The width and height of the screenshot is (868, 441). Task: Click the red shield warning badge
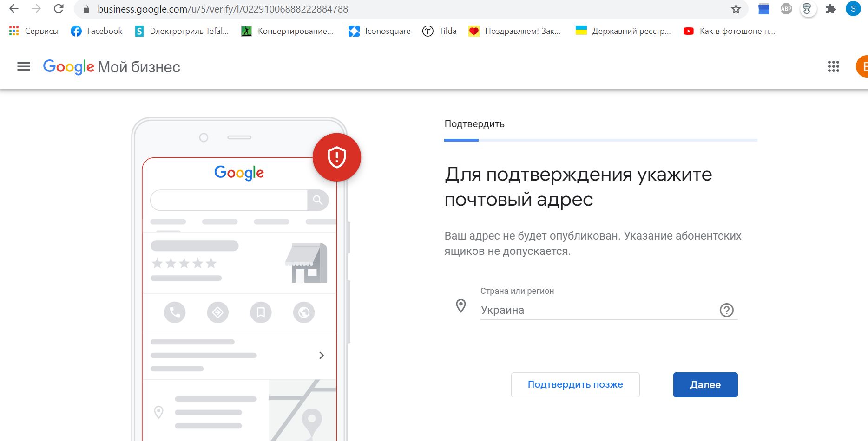337,157
